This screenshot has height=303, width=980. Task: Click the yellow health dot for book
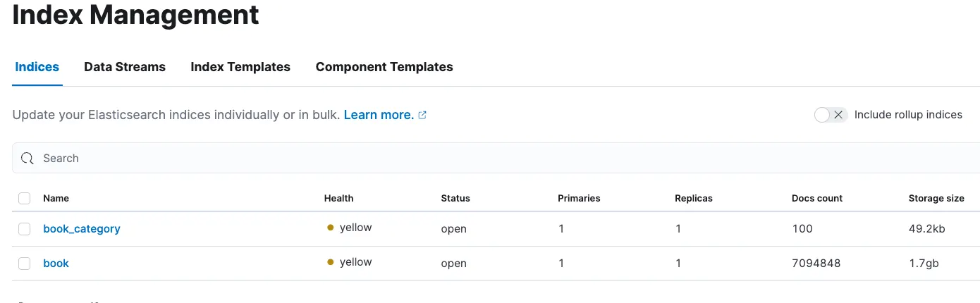point(330,262)
